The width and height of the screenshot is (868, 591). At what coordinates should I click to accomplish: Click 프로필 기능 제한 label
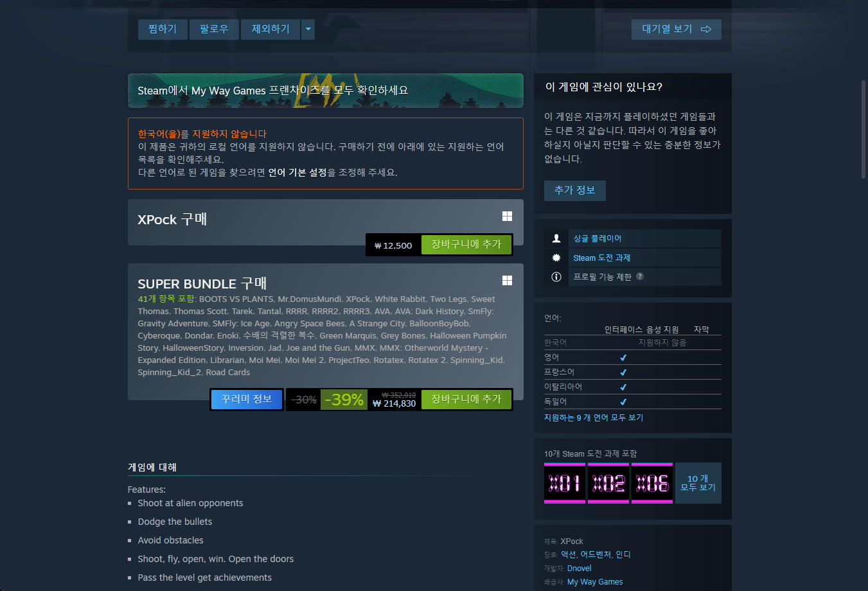click(x=603, y=277)
